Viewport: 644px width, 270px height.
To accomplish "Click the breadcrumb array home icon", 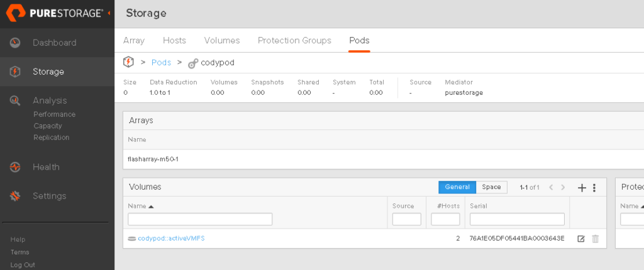I will point(128,62).
